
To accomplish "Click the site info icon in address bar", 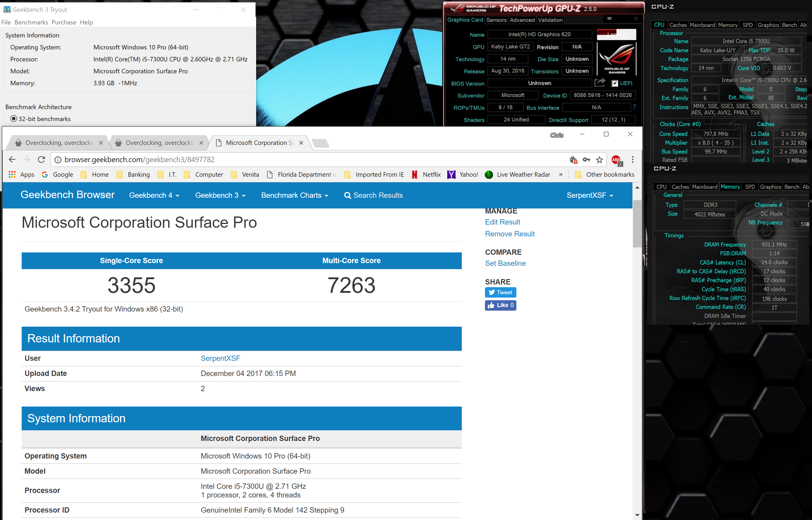I will pos(58,160).
